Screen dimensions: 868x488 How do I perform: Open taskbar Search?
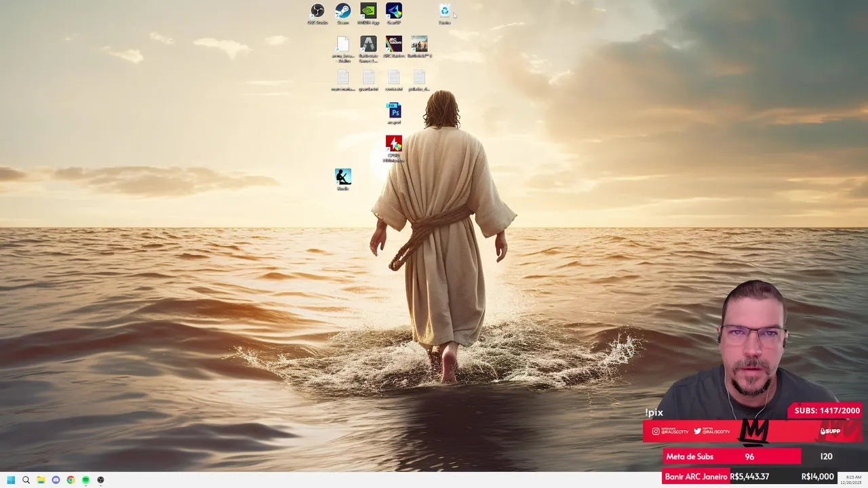[x=26, y=480]
